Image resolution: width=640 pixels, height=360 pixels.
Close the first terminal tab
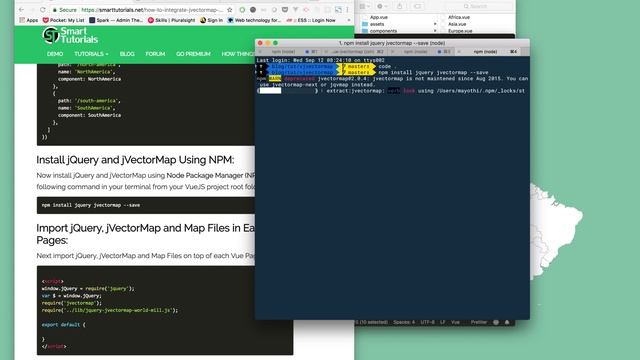(260, 52)
